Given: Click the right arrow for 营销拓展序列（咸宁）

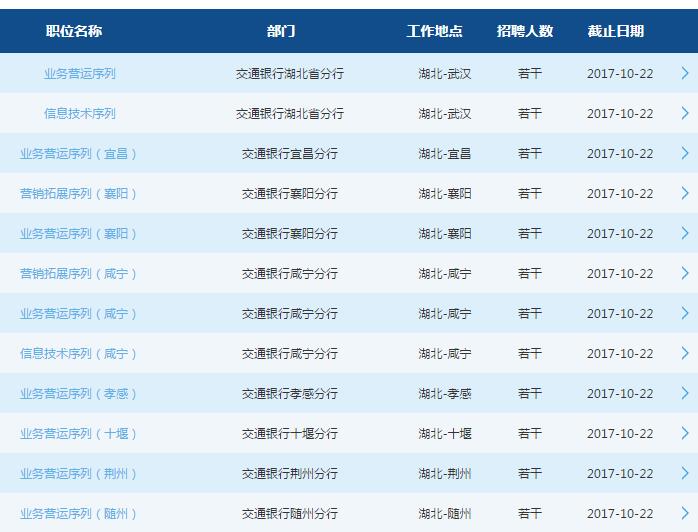Looking at the screenshot, I should (x=684, y=273).
